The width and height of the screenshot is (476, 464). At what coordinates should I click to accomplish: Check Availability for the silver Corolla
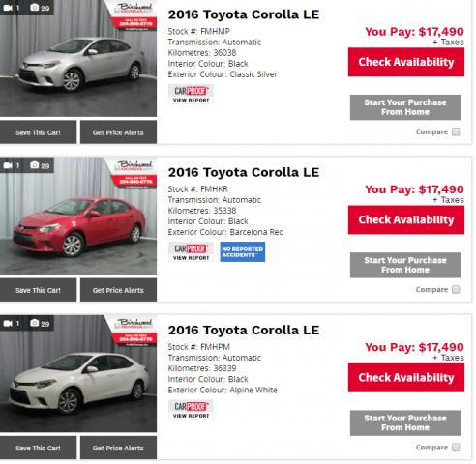coord(406,62)
